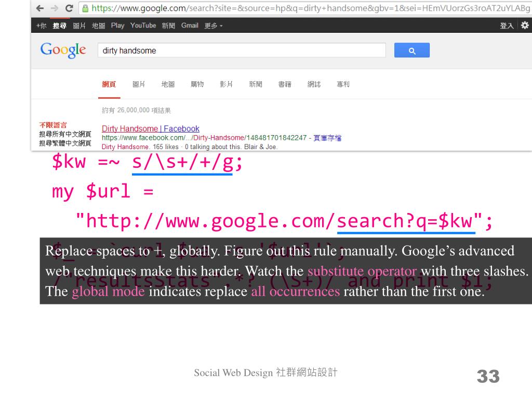Click the 登入 sign-in link
Screen dimensions: 532x399
click(507, 25)
